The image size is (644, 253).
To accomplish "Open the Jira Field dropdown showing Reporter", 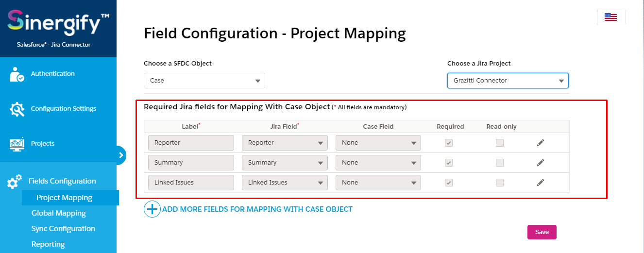I will tap(285, 143).
